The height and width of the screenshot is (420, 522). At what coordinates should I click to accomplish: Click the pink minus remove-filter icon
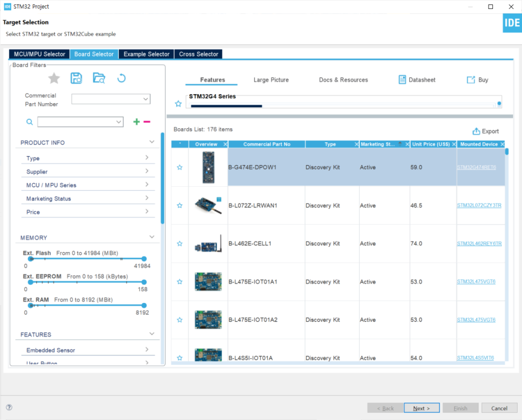pyautogui.click(x=147, y=122)
